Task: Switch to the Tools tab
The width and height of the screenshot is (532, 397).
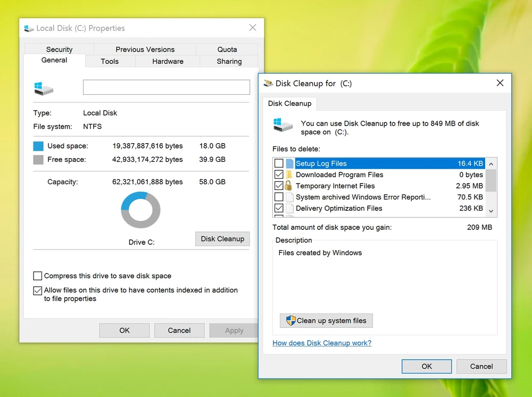Action: click(x=110, y=61)
